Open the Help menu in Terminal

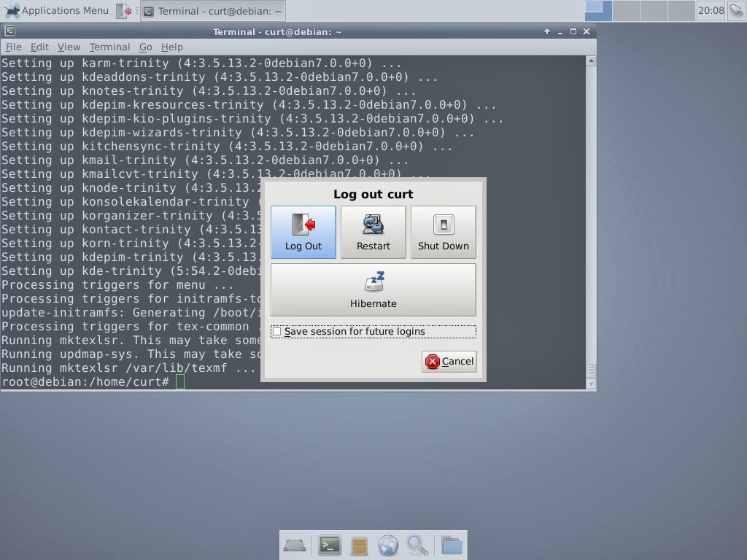coord(172,47)
